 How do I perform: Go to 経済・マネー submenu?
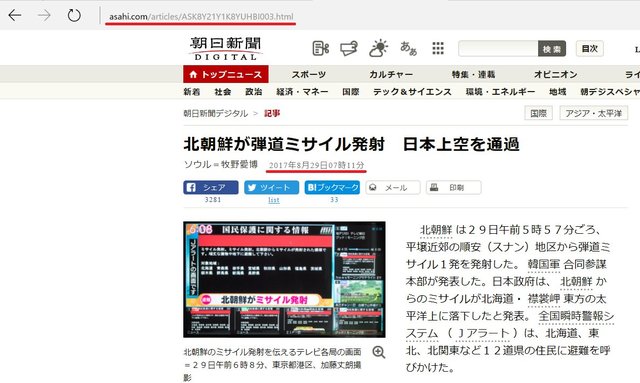pos(302,92)
